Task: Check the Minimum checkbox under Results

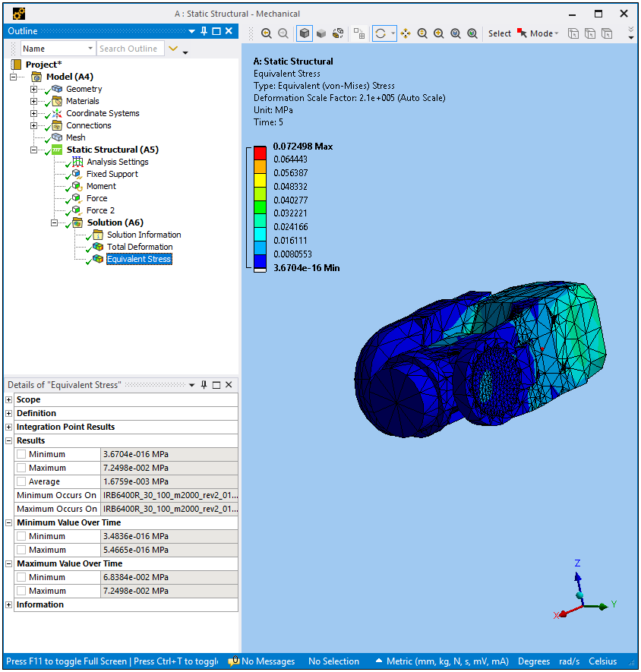Action: click(x=21, y=454)
